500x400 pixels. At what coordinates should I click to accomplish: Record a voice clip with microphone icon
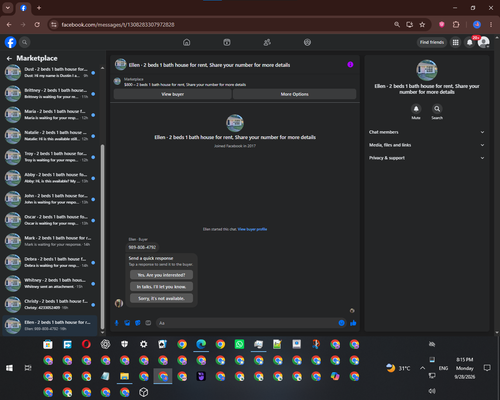(117, 323)
